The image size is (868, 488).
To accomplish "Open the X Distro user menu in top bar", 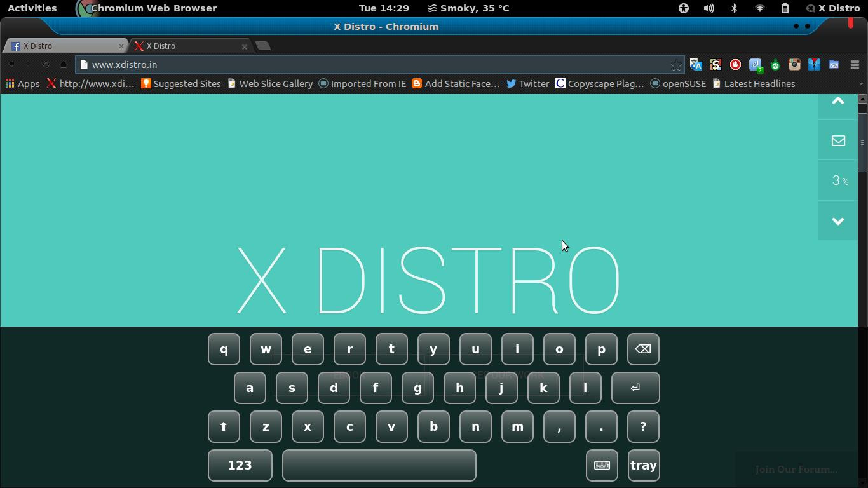I will (x=833, y=8).
